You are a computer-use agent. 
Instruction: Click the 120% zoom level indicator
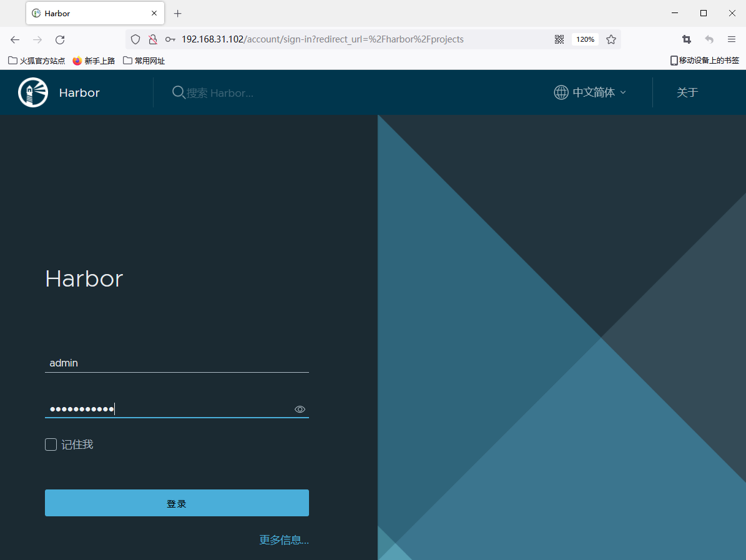click(x=585, y=39)
